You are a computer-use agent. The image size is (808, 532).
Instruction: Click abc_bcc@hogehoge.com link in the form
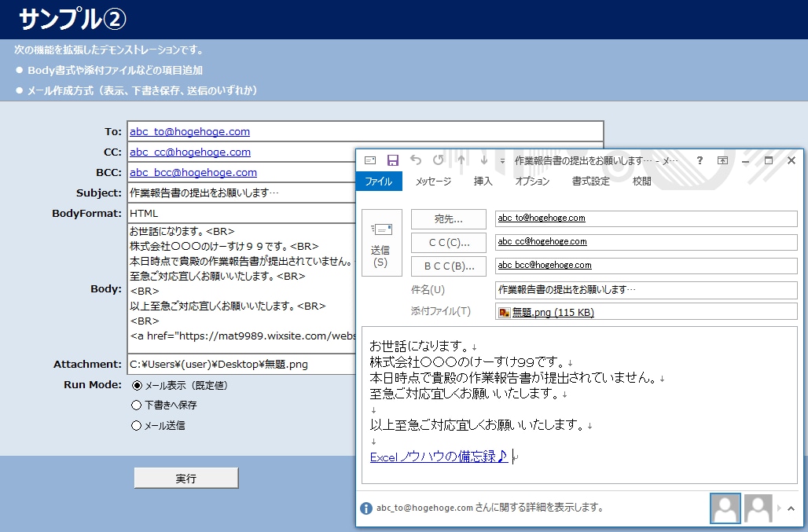pos(193,173)
